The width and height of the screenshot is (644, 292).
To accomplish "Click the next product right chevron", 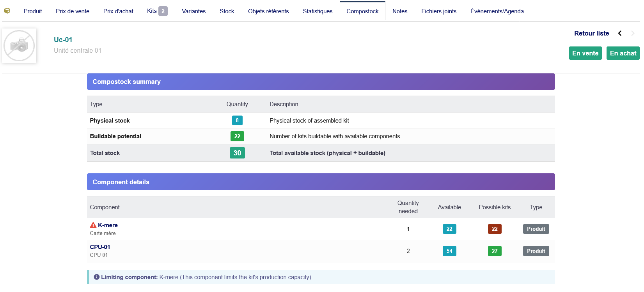I will click(x=633, y=33).
